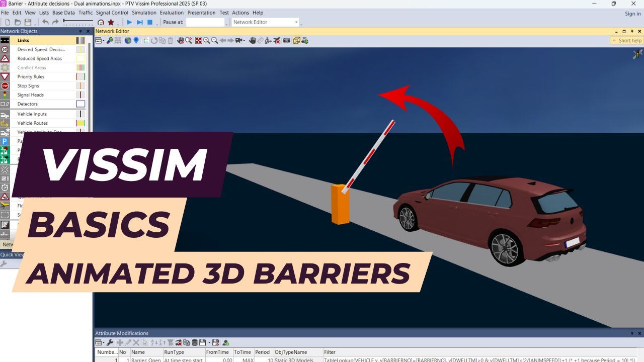
Task: Open Signal Control menu
Action: point(112,13)
